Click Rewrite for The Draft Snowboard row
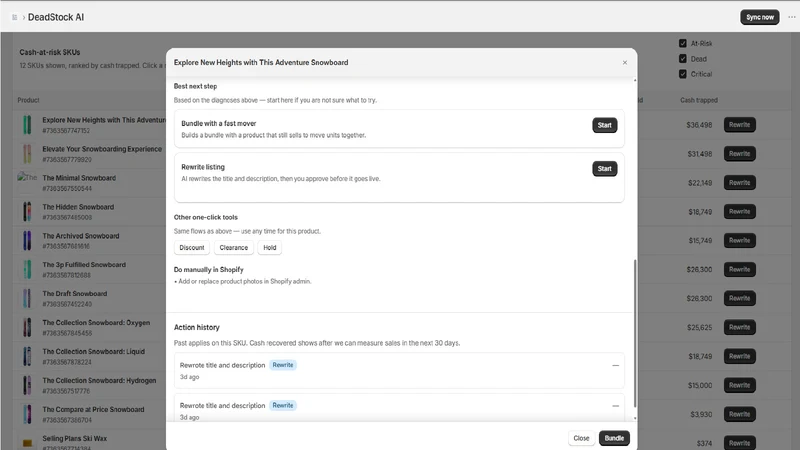The image size is (800, 450). (739, 298)
